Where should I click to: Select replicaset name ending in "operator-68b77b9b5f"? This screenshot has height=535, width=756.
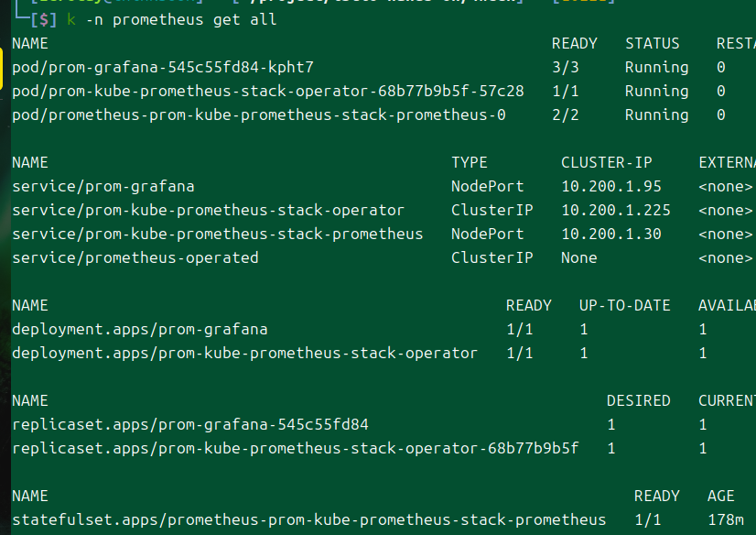pyautogui.click(x=296, y=448)
